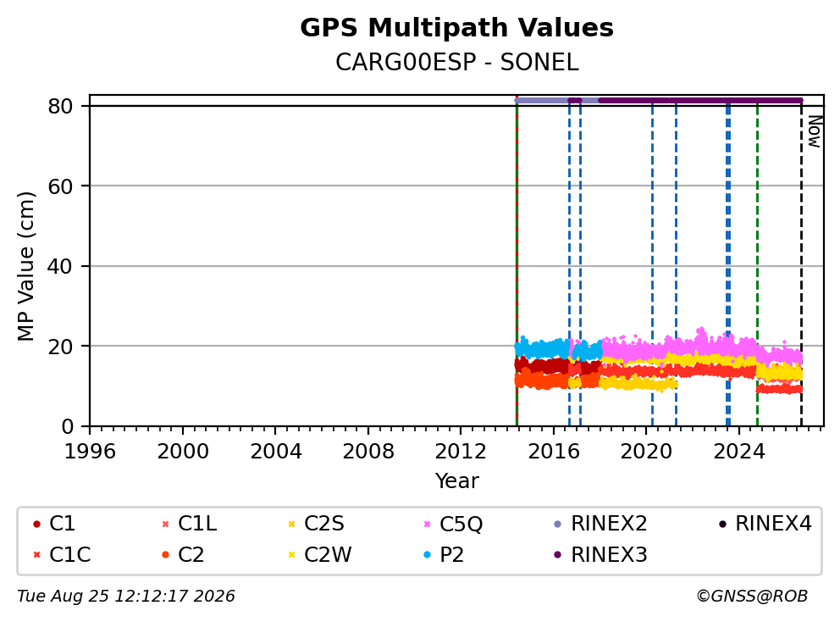The image size is (840, 622).
Task: Click the 1996 x-axis tick label
Action: click(90, 452)
